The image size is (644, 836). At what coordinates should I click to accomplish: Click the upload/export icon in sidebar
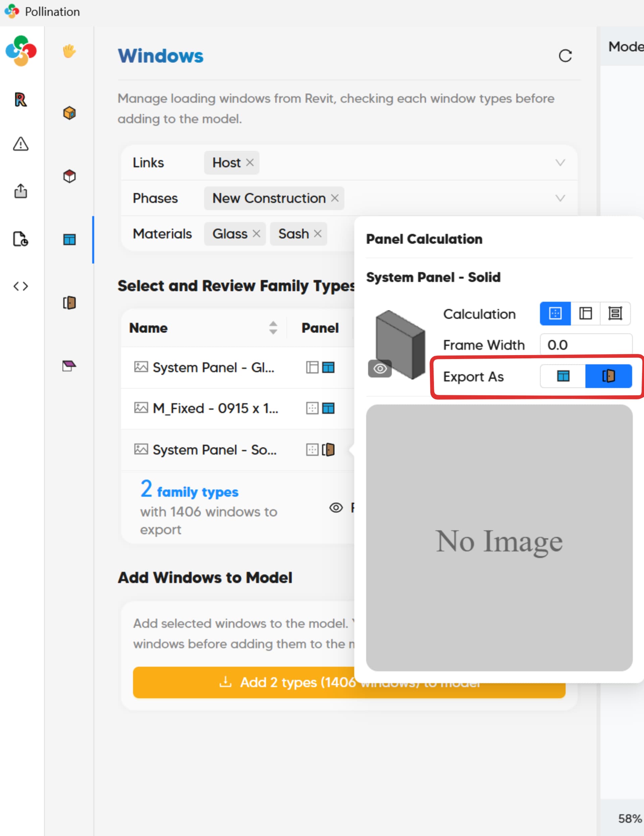[21, 191]
